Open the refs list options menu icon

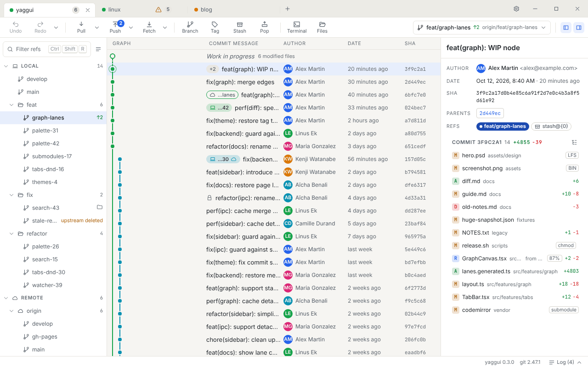98,49
